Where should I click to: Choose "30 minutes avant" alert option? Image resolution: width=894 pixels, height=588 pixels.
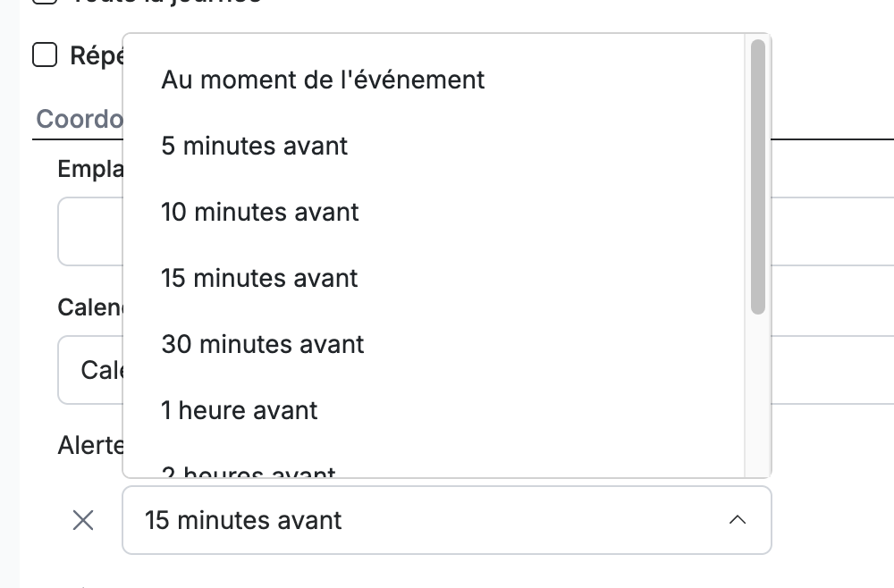434,344
